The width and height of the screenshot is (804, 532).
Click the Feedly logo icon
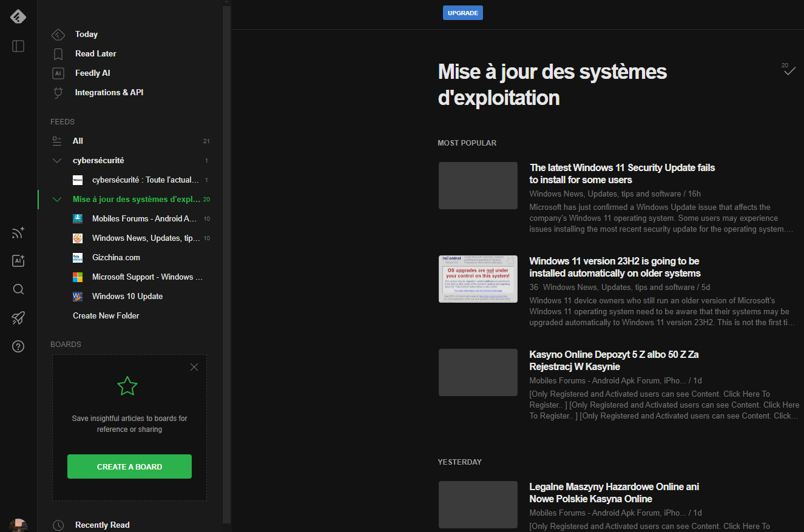18,16
